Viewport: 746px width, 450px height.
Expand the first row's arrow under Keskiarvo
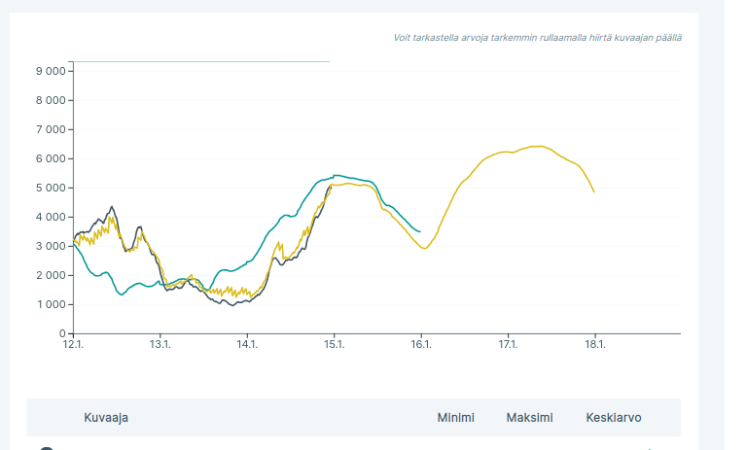(651, 447)
